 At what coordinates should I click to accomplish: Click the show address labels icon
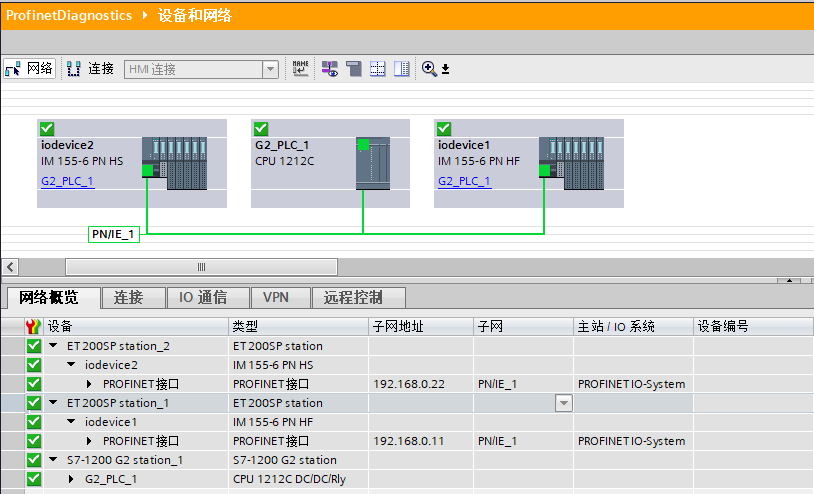(x=329, y=69)
